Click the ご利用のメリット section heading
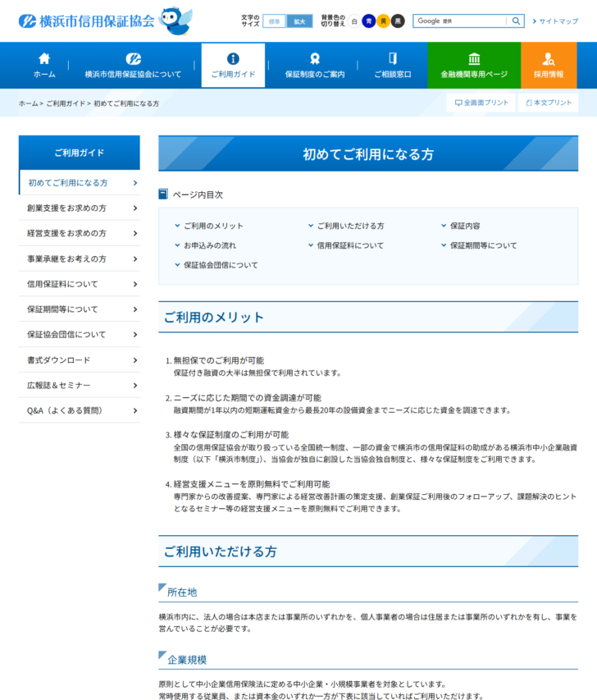This screenshot has height=700, width=597. point(214,318)
